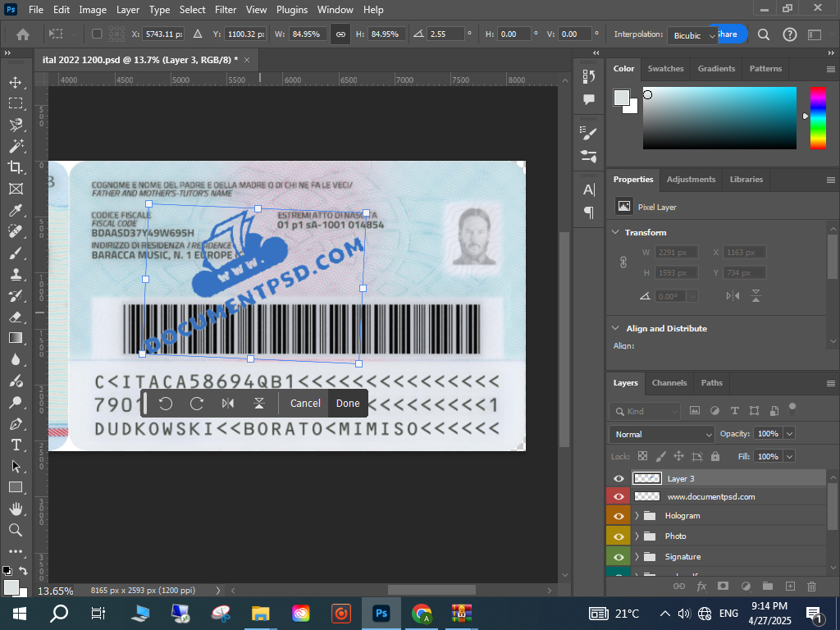Open the Normal blend mode dropdown
Viewport: 840px width, 630px height.
tap(662, 435)
